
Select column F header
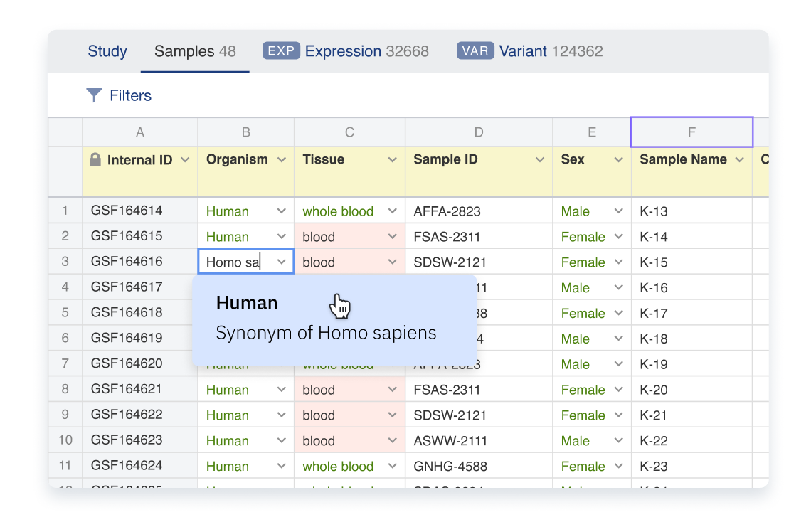[x=691, y=132]
